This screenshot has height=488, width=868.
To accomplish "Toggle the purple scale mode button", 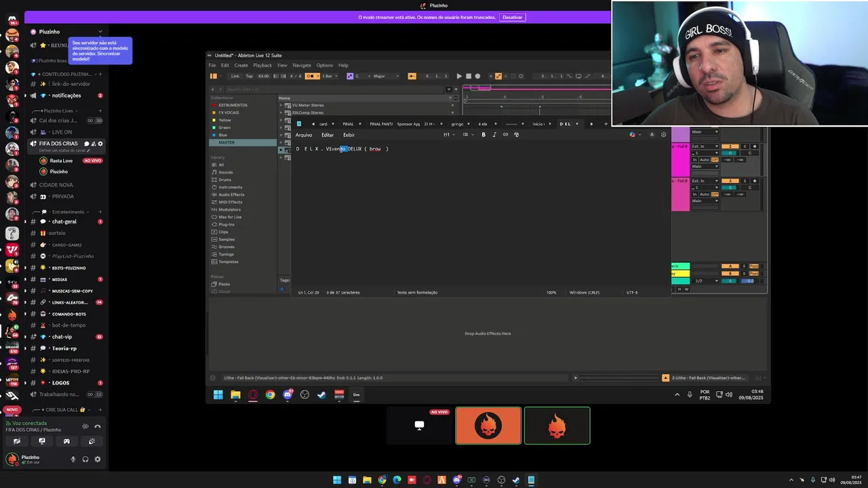I will click(x=350, y=76).
